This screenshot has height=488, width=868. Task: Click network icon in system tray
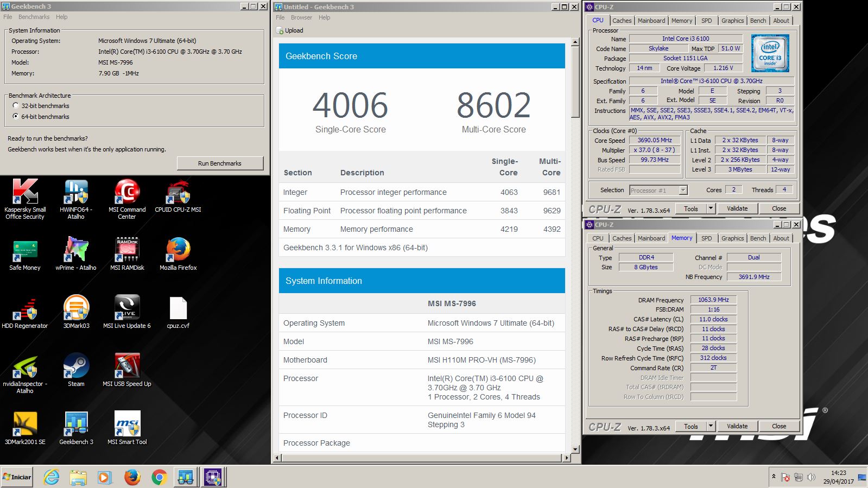(x=798, y=477)
